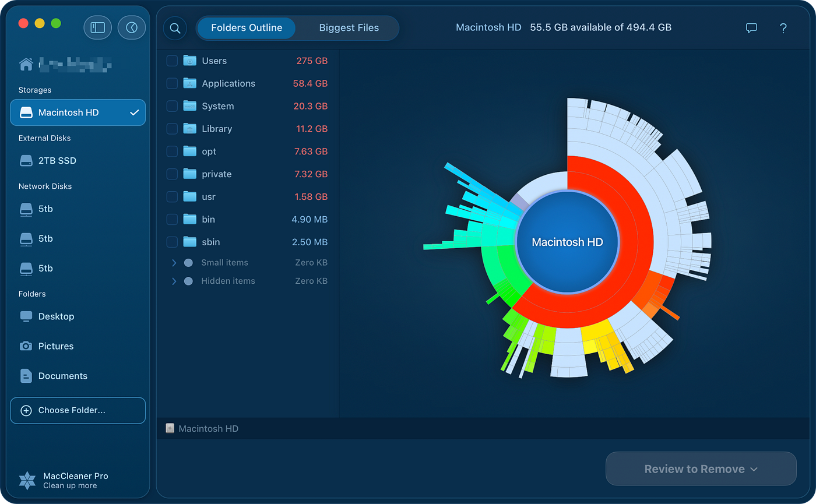The width and height of the screenshot is (816, 504).
Task: Check the private folder checkbox
Action: coord(172,174)
